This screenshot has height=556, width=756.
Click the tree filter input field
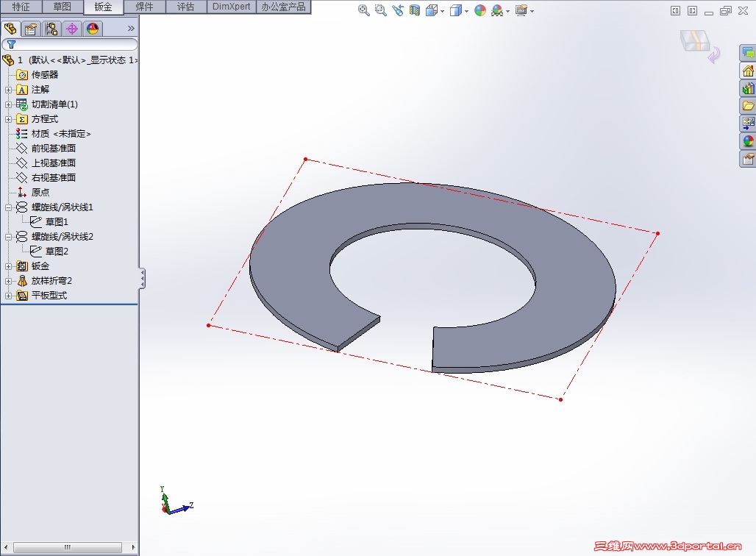(x=70, y=44)
